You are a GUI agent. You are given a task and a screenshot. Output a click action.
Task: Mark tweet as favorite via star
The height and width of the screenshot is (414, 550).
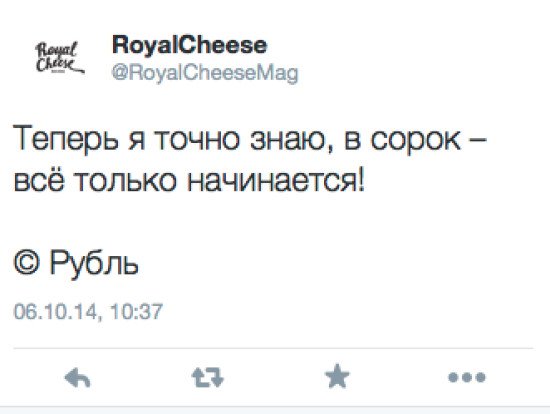tap(337, 376)
